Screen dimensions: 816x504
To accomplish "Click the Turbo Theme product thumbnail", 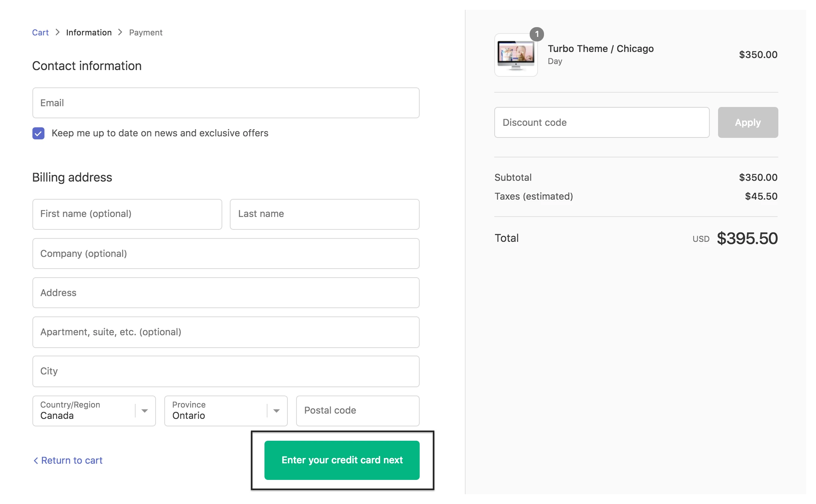I will pyautogui.click(x=516, y=55).
